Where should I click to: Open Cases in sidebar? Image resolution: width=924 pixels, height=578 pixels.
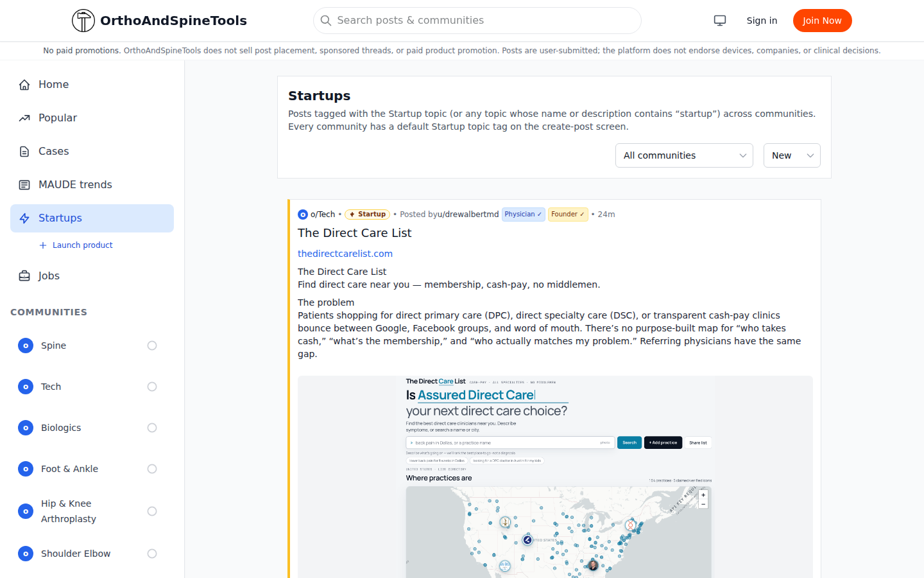point(92,152)
